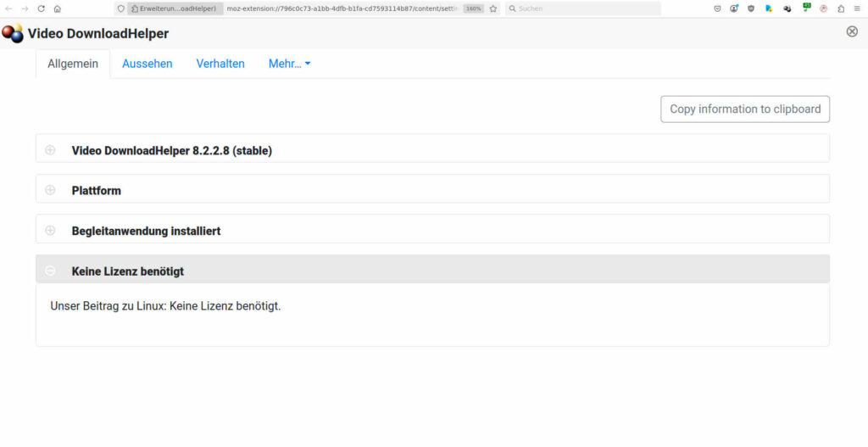Go back to previous page

click(x=8, y=8)
